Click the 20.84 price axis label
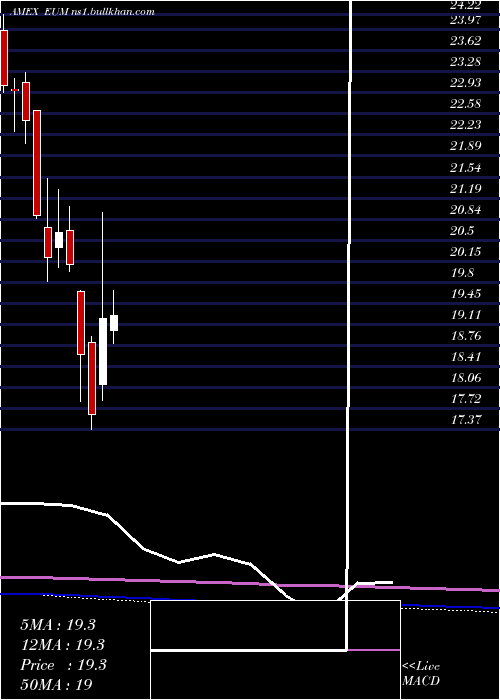 [x=465, y=210]
